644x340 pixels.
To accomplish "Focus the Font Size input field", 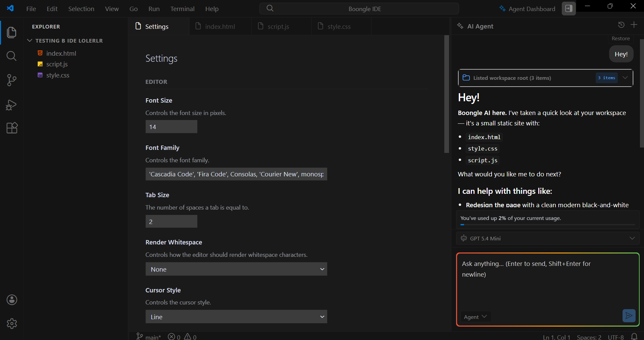I will (x=171, y=127).
